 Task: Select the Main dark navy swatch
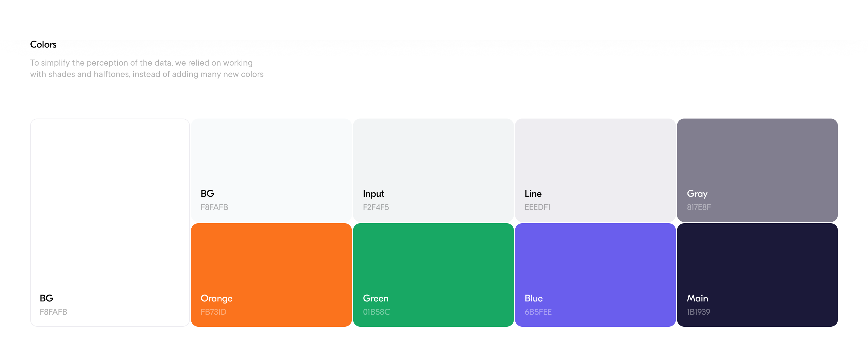[x=757, y=262]
